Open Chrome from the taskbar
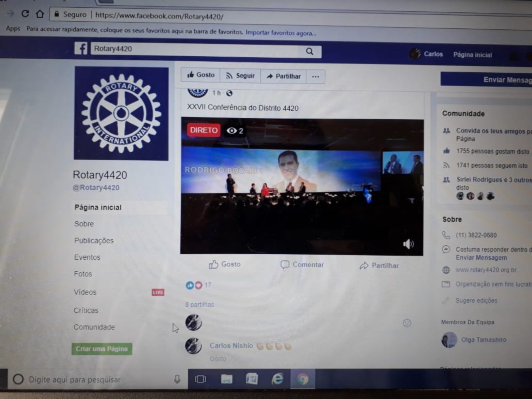 [303, 379]
